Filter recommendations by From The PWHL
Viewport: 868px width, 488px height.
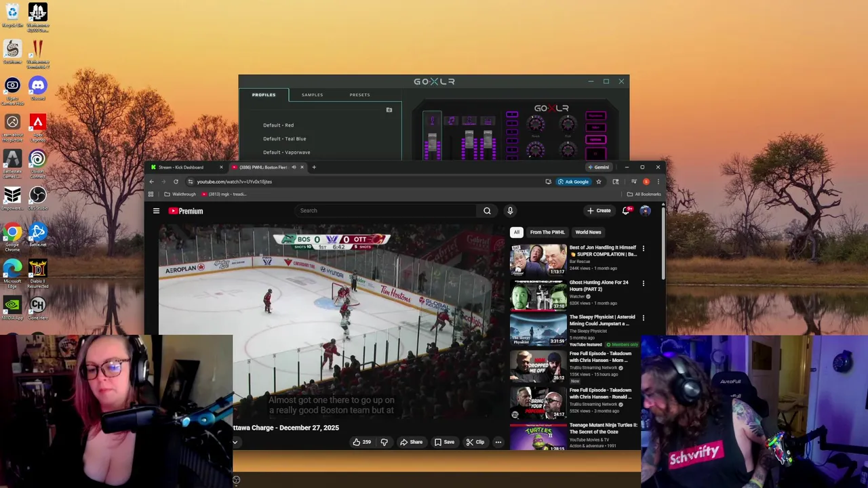tap(547, 232)
